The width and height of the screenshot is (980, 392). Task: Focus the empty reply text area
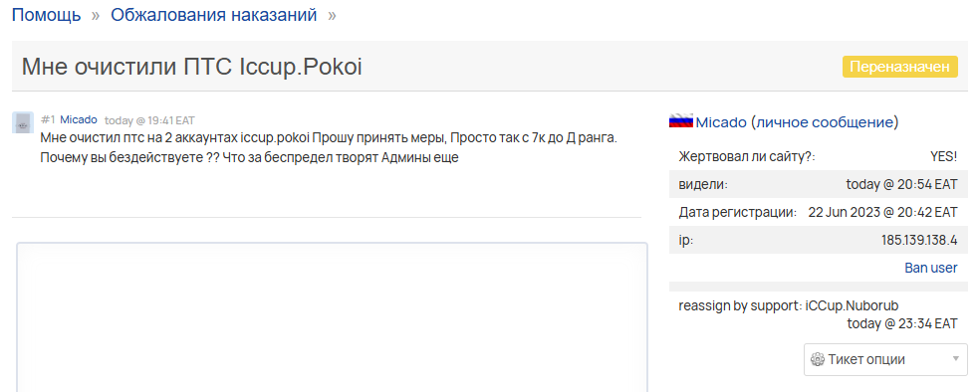pyautogui.click(x=332, y=317)
